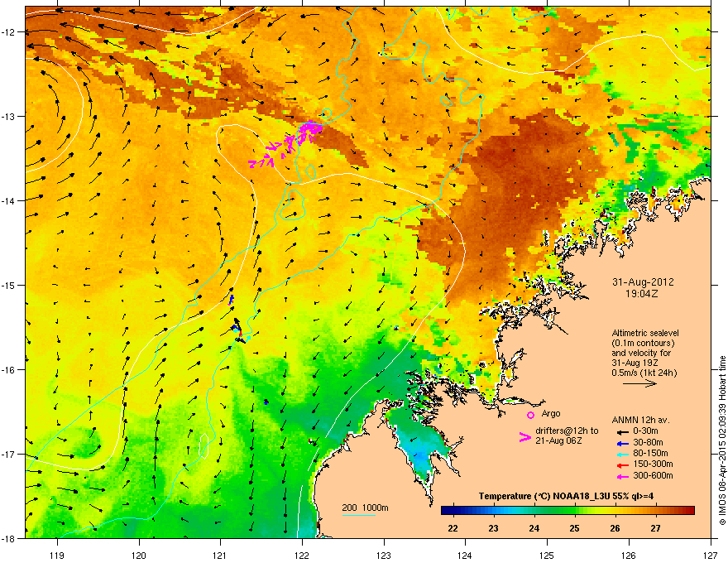728x563 pixels.
Task: Click the ANMN mooring arrows near 121E
Action: [237, 330]
